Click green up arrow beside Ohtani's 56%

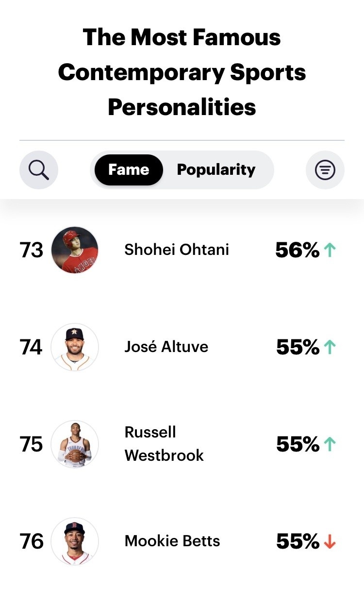pyautogui.click(x=330, y=250)
